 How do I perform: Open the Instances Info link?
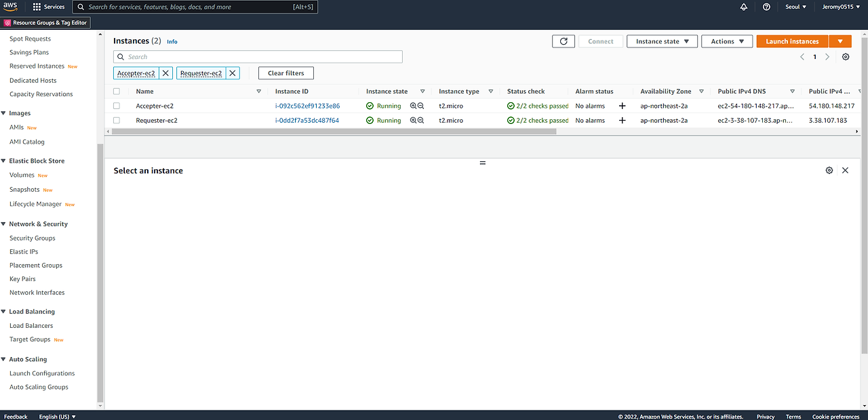[x=172, y=42]
